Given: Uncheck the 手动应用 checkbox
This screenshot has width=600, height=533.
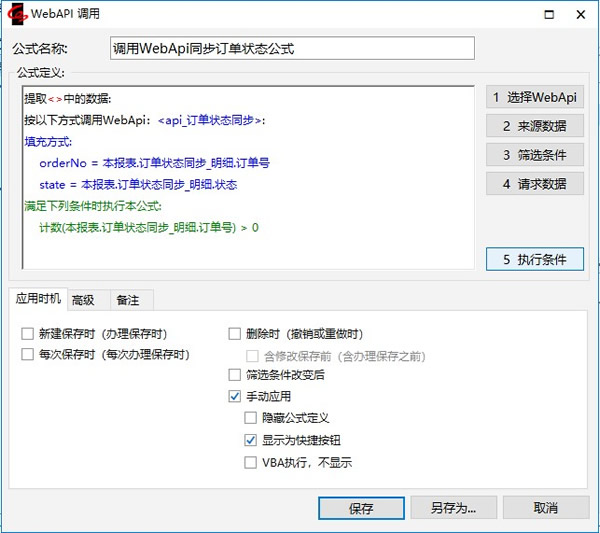Looking at the screenshot, I should [x=235, y=397].
